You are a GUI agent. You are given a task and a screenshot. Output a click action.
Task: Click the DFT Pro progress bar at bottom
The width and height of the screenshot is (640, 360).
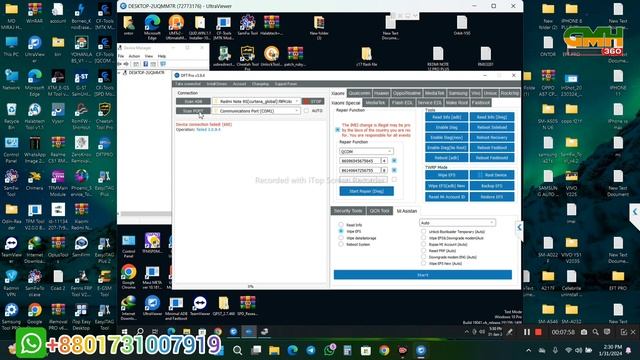(x=250, y=287)
